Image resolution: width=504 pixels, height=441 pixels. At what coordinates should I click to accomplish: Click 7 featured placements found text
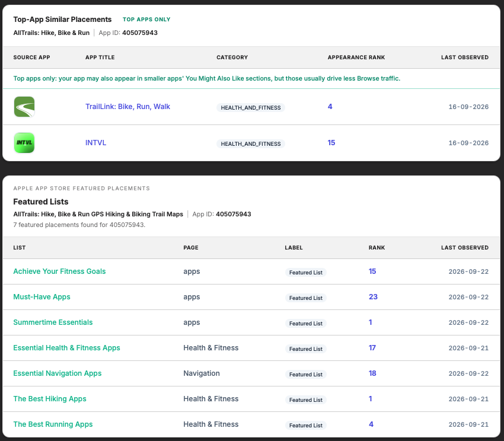[x=79, y=225]
